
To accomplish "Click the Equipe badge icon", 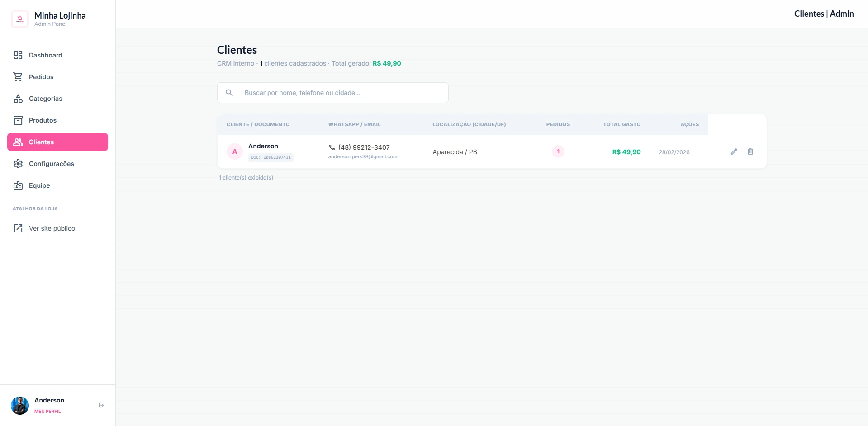I will [x=18, y=185].
